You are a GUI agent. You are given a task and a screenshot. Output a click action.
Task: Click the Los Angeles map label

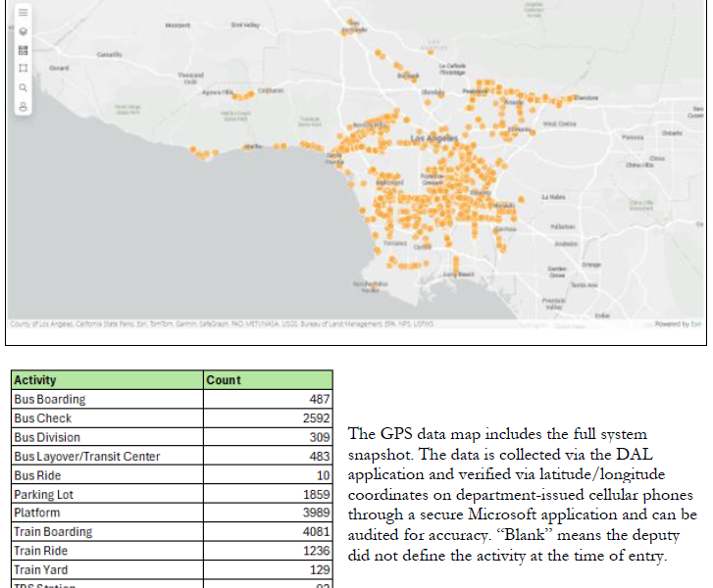click(x=433, y=139)
